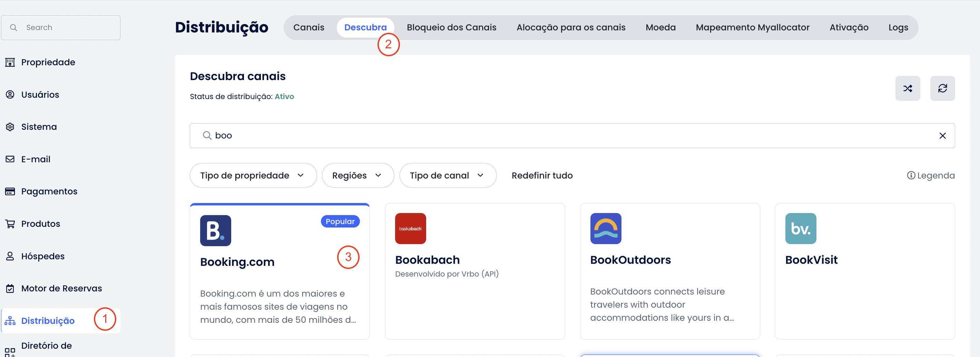The height and width of the screenshot is (357, 980).
Task: Click the BookVisit bv. logo
Action: click(801, 228)
